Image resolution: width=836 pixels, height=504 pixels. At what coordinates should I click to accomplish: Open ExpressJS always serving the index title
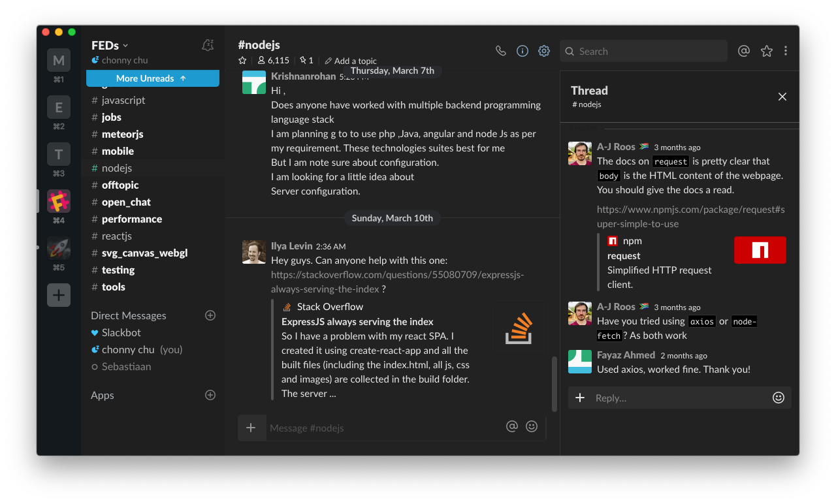[357, 321]
